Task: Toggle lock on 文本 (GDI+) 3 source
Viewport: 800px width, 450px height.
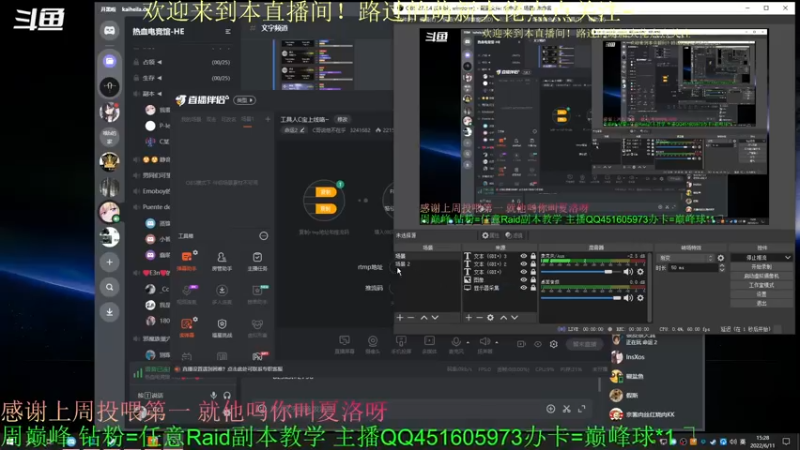Action: click(x=533, y=256)
